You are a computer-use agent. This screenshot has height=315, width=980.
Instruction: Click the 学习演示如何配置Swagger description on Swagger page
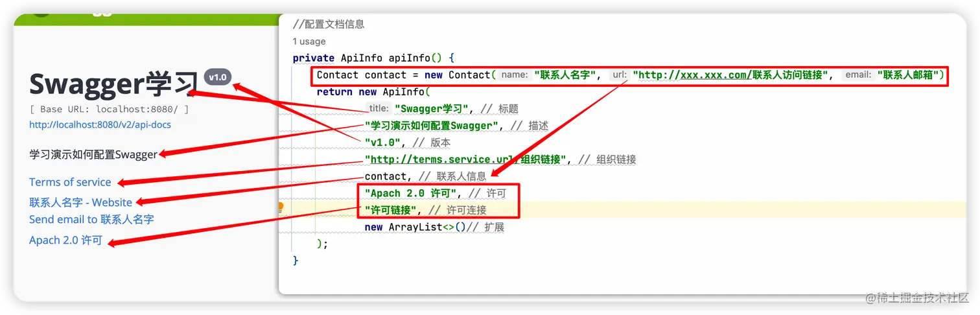tap(93, 154)
